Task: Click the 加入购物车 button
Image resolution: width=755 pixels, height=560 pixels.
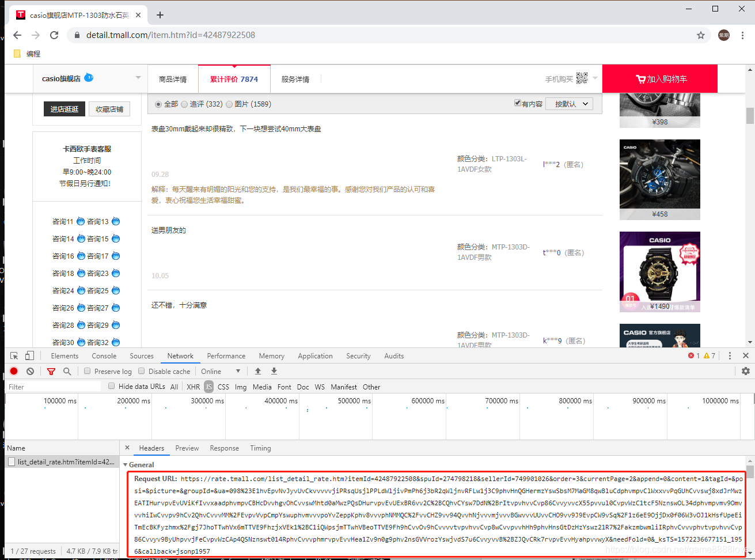Action: click(660, 79)
